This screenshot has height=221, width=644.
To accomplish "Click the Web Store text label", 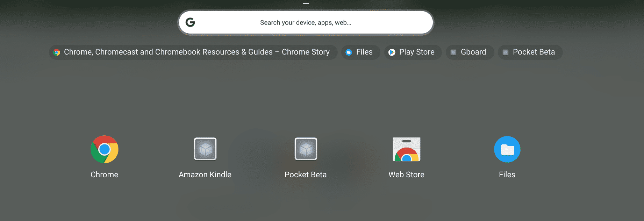I will [406, 174].
